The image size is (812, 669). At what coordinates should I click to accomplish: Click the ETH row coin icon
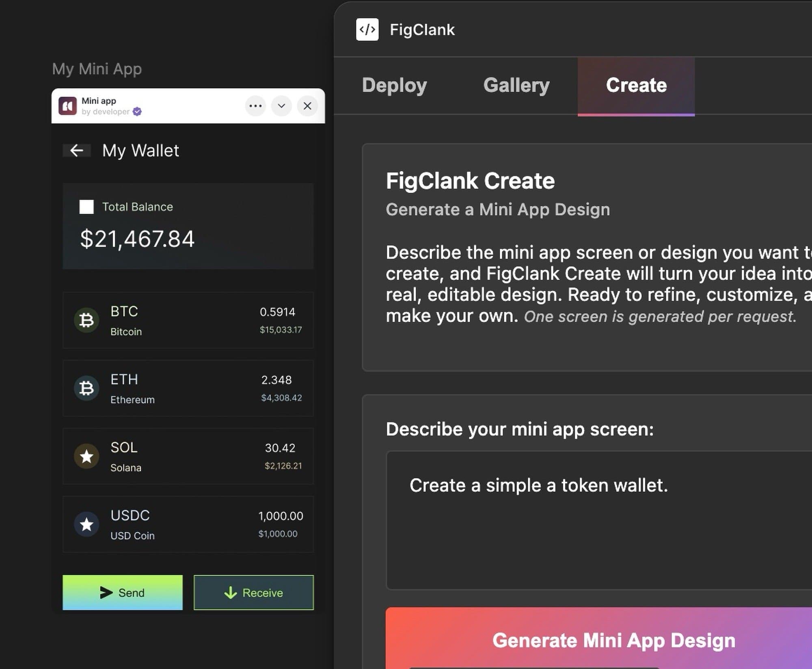tap(86, 388)
